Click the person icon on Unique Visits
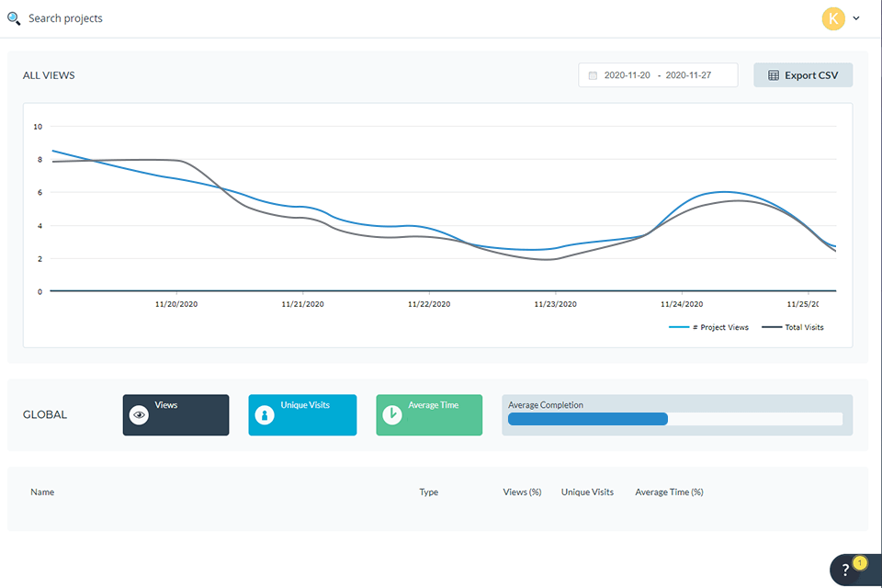The height and width of the screenshot is (588, 882). (265, 415)
